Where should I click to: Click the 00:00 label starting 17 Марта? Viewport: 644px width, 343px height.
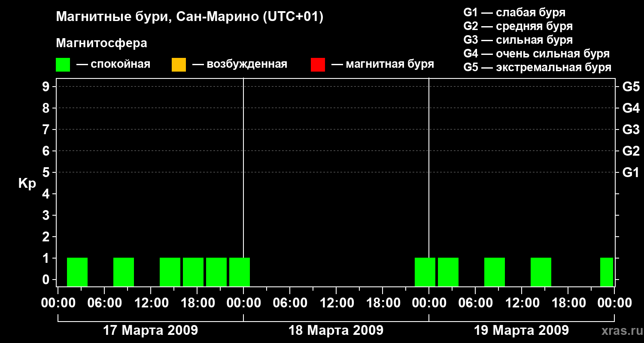coord(58,303)
